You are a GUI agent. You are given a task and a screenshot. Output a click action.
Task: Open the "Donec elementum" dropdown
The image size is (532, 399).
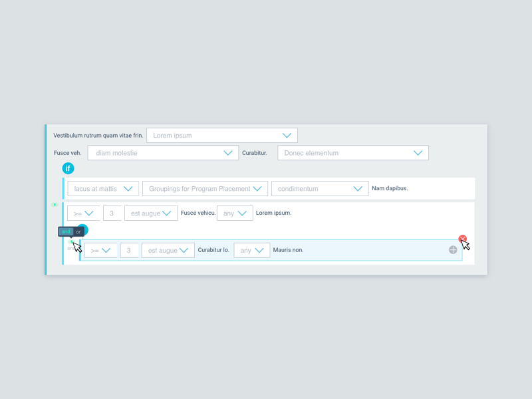point(352,152)
